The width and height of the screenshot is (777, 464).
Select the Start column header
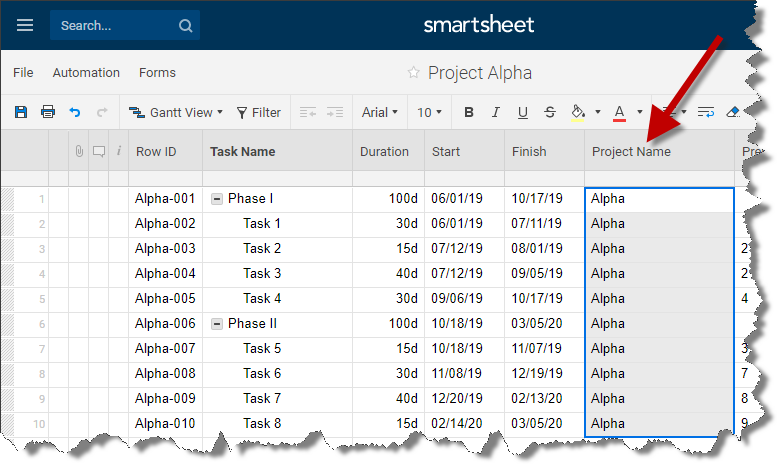click(x=464, y=151)
